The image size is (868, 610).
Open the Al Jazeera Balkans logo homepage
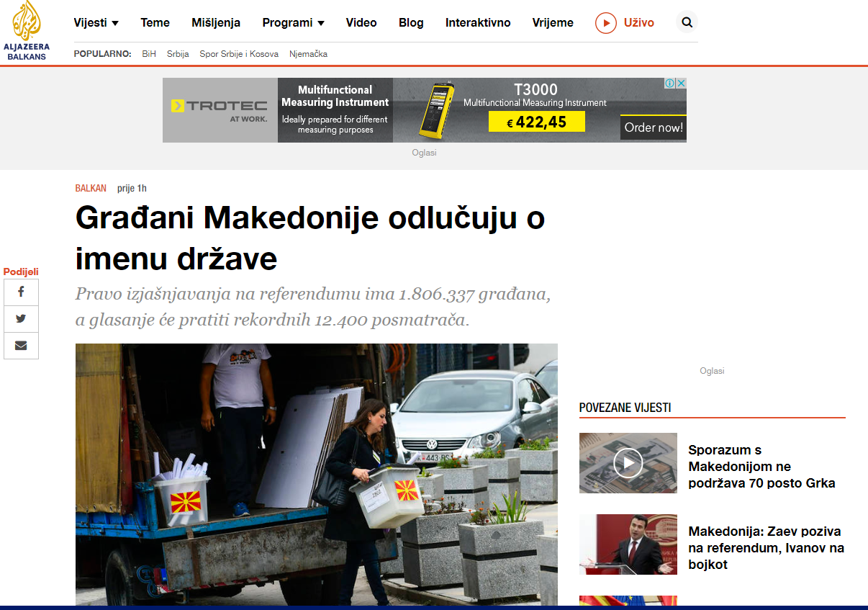(x=27, y=30)
